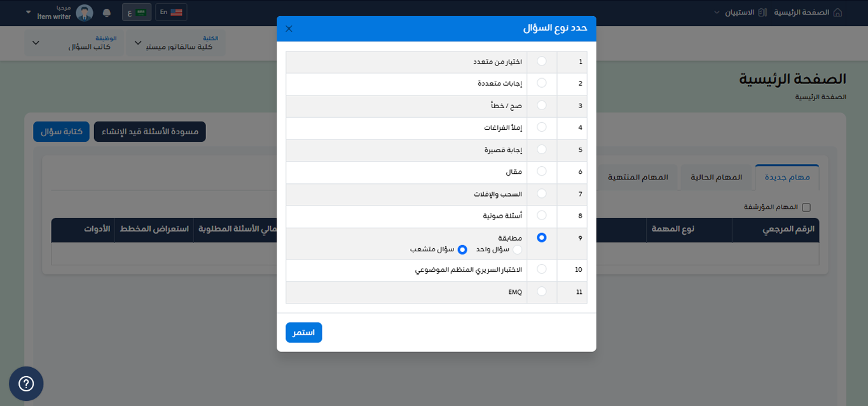Select the EMQ question type radio
868x406 pixels.
point(542,291)
